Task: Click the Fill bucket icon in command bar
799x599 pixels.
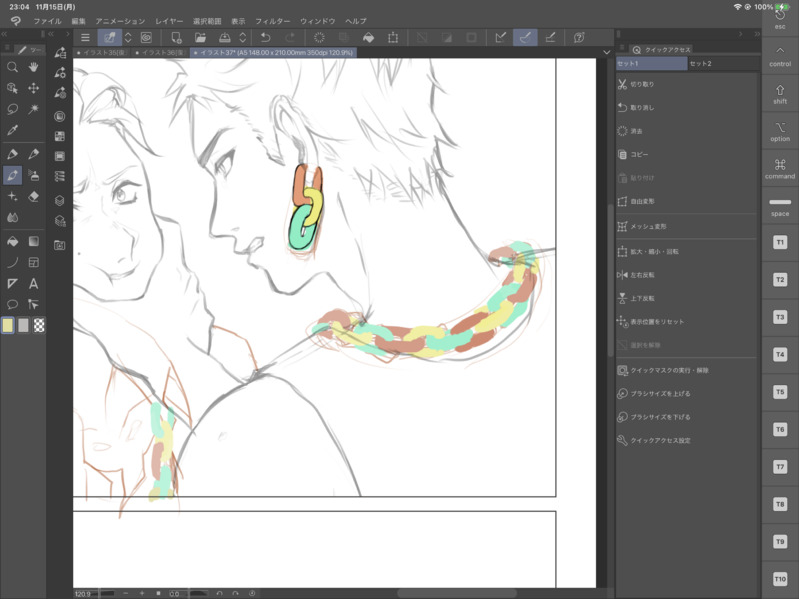Action: (368, 38)
